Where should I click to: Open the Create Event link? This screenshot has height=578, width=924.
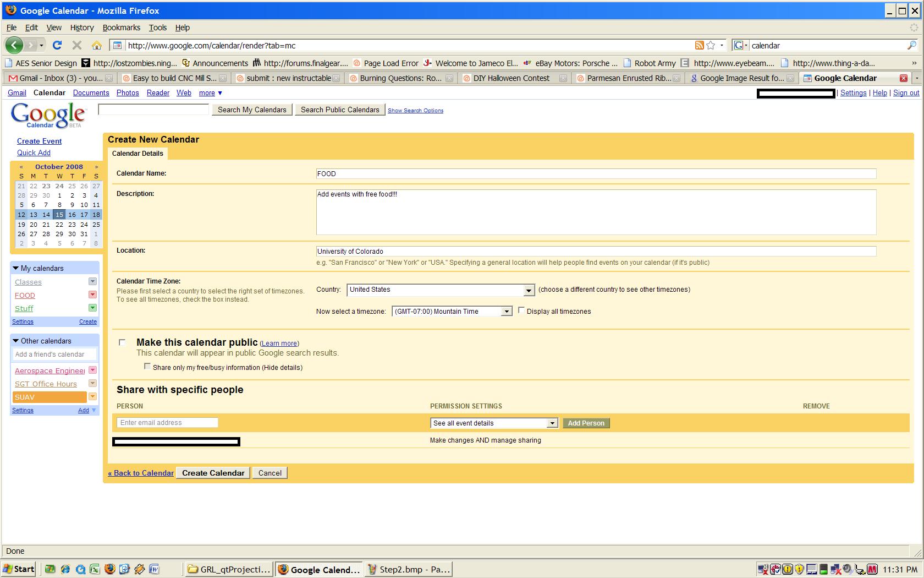(x=40, y=141)
